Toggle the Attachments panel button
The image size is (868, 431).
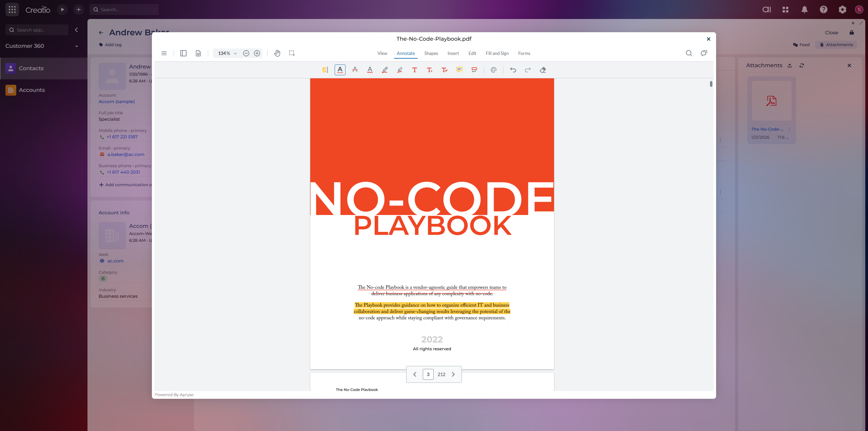pos(836,45)
